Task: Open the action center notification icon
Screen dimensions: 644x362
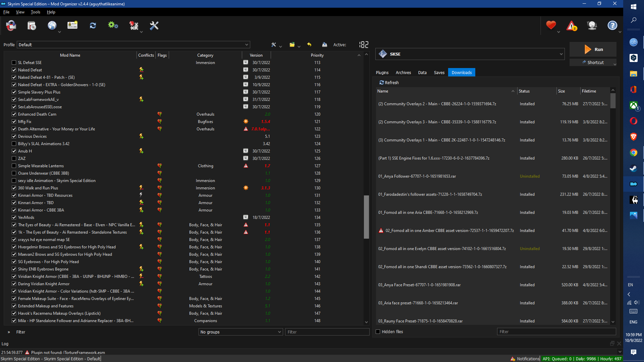Action: pos(633,352)
